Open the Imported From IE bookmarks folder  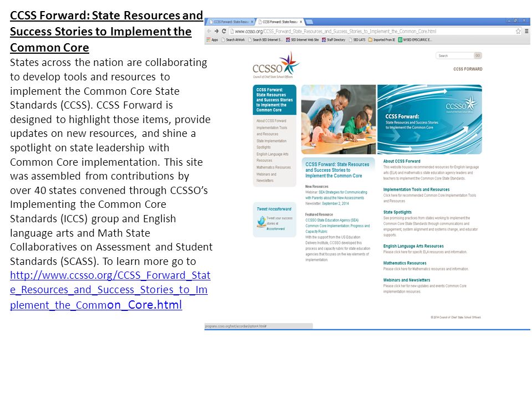[x=382, y=40]
